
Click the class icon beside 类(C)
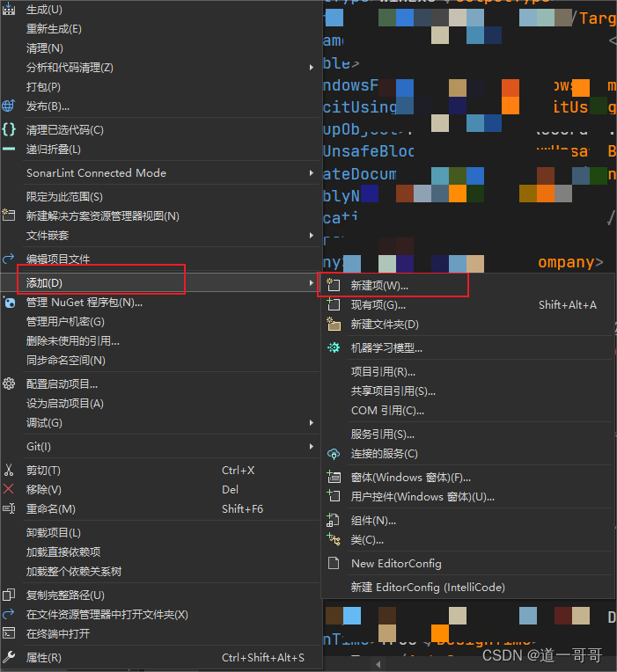pyautogui.click(x=333, y=539)
